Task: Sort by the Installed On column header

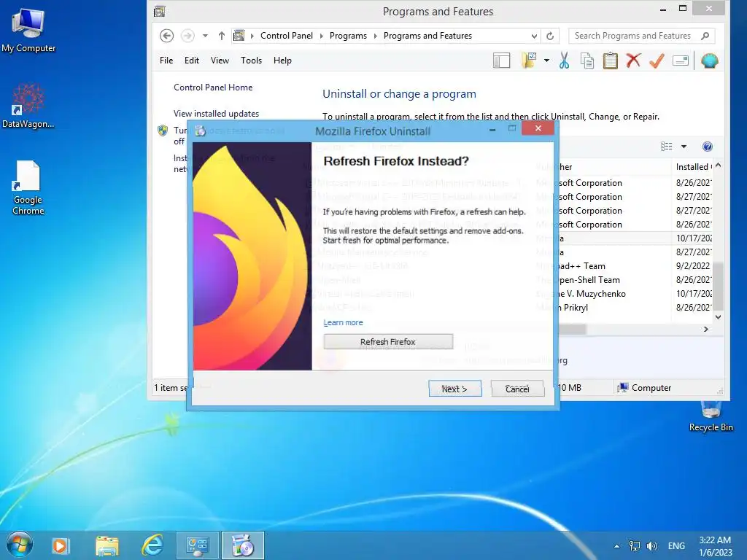Action: (693, 167)
